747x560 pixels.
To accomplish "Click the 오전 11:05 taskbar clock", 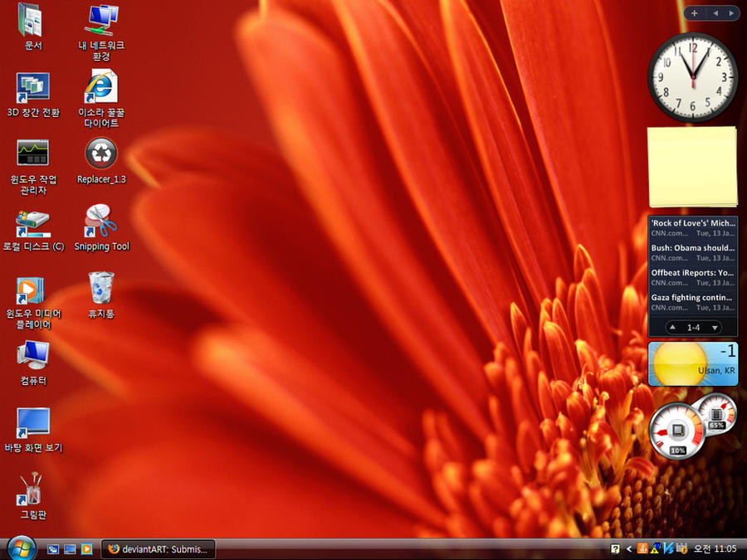I will click(715, 549).
